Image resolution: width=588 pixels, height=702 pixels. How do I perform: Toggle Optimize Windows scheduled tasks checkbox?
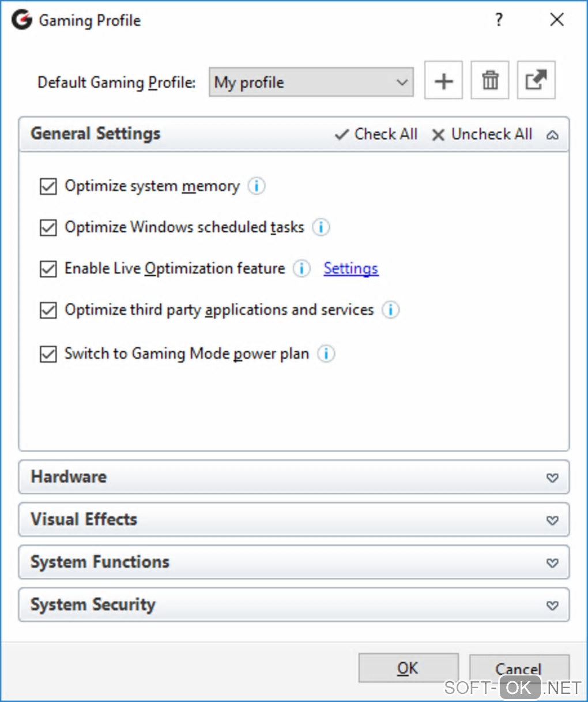tap(48, 228)
